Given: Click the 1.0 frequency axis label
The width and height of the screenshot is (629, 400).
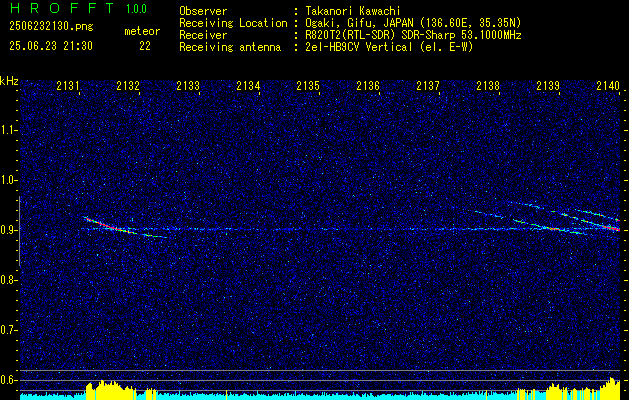Looking at the screenshot, I should click(8, 180).
